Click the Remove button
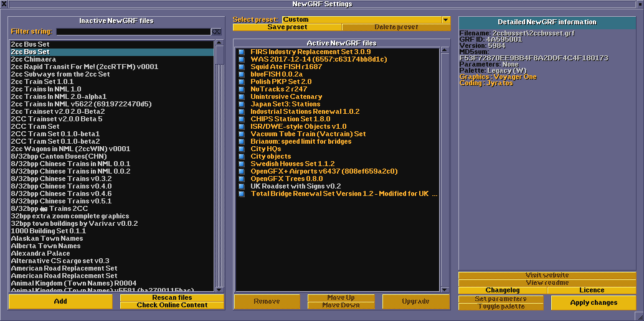The height and width of the screenshot is (321, 644). 267,301
